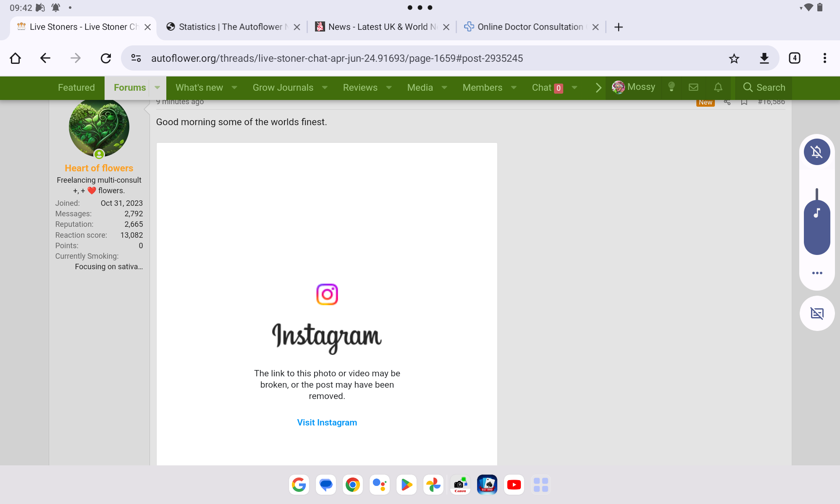The width and height of the screenshot is (840, 504).
Task: Open Heart of flowers avatar
Action: [x=99, y=128]
